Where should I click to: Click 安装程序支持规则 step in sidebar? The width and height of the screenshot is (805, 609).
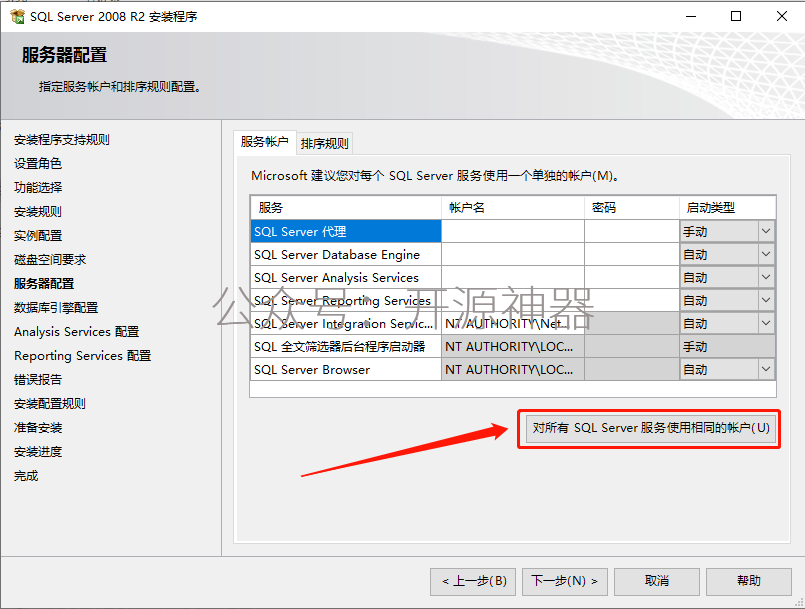[62, 140]
